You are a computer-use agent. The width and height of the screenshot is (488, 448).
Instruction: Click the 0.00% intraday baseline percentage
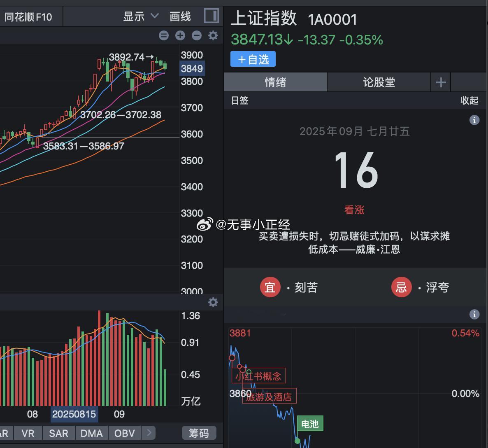pyautogui.click(x=465, y=394)
